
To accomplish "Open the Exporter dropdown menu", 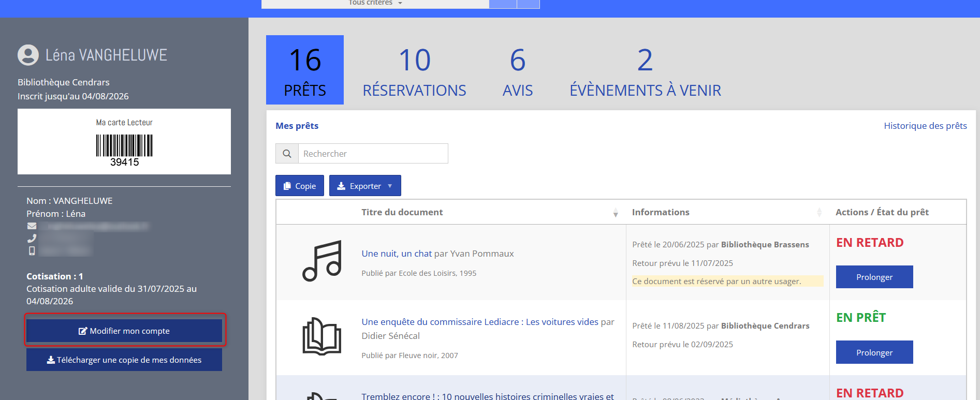I will point(365,186).
